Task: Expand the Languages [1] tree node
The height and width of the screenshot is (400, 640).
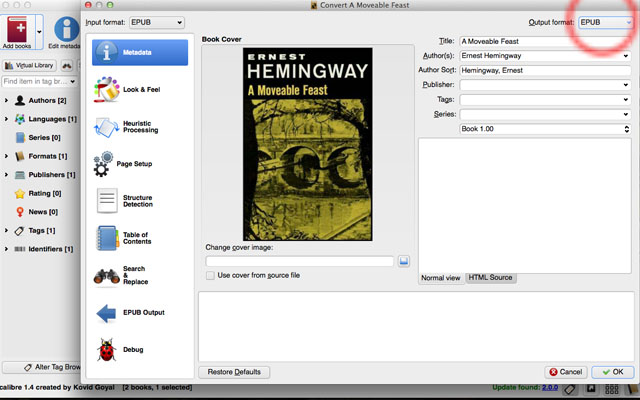Action: point(6,119)
